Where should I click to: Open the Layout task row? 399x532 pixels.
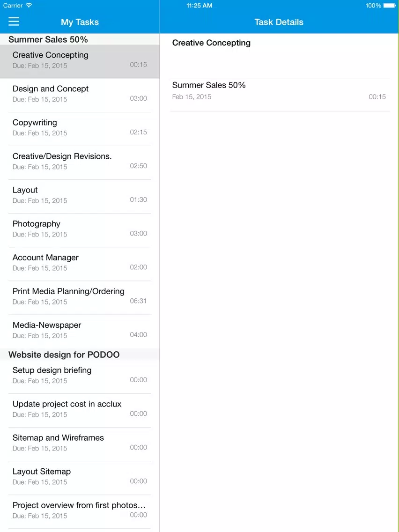(x=80, y=196)
